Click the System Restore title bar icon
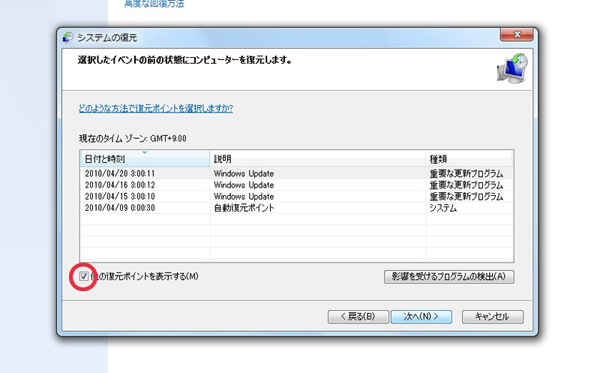This screenshot has width=600, height=373. tap(68, 37)
